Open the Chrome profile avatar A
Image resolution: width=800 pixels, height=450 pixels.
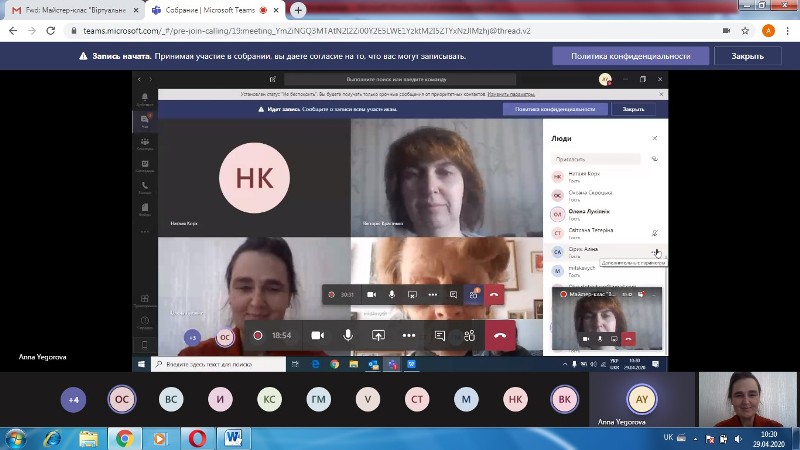click(768, 31)
